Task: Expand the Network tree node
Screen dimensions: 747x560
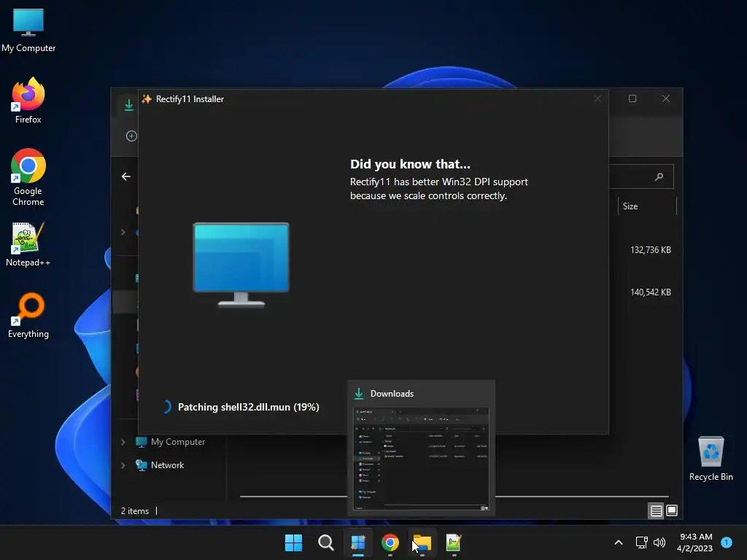Action: pyautogui.click(x=123, y=465)
